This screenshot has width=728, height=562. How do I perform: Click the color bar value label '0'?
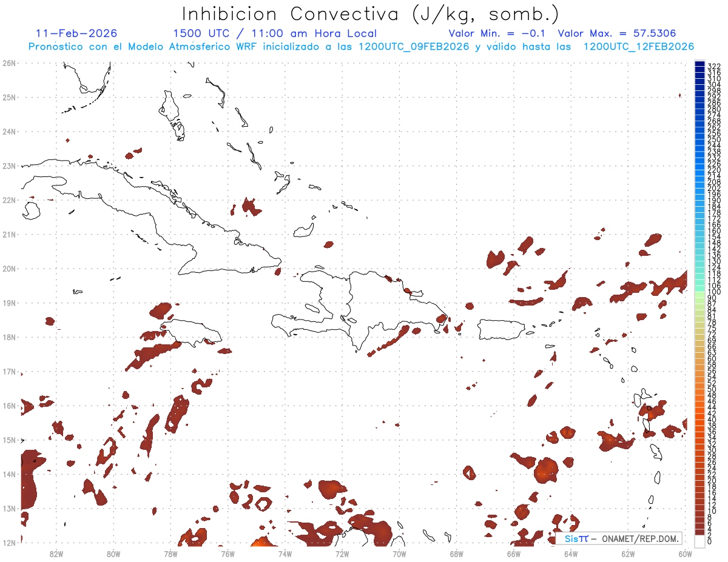tap(710, 541)
